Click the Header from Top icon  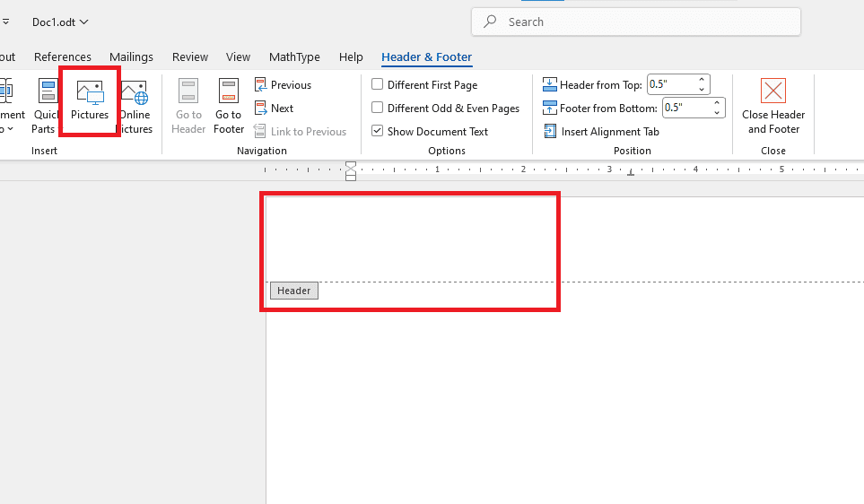tap(549, 84)
